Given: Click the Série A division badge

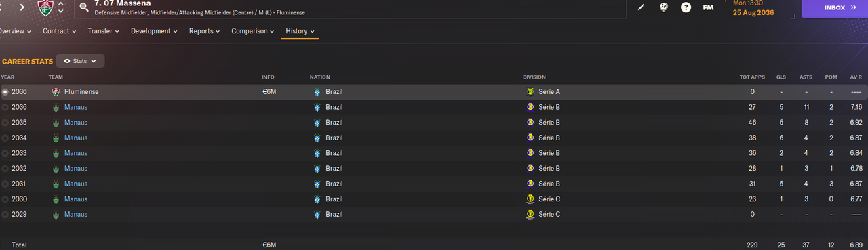Looking at the screenshot, I should pos(530,91).
